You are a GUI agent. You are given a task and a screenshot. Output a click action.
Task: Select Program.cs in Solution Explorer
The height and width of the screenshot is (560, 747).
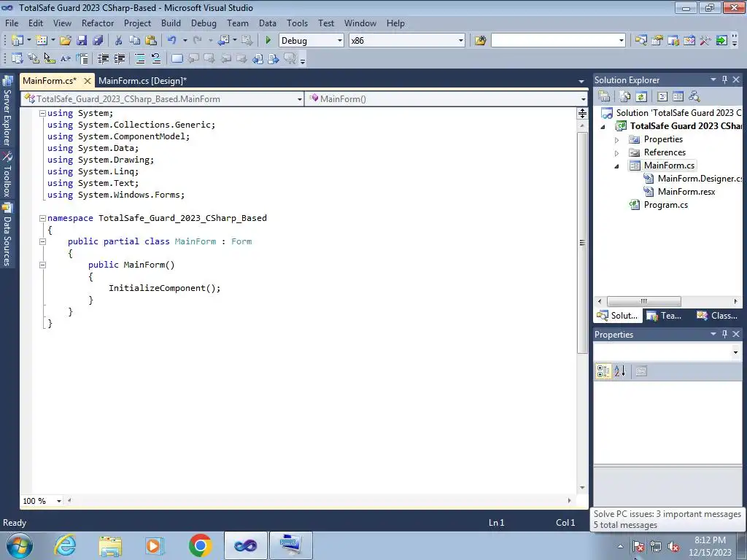pyautogui.click(x=665, y=205)
